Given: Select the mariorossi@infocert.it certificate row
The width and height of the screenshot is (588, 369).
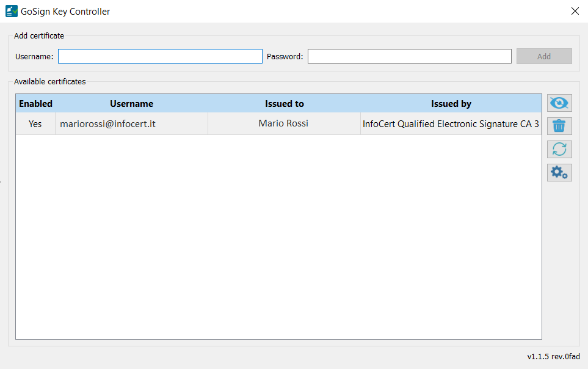Looking at the screenshot, I should [107, 123].
